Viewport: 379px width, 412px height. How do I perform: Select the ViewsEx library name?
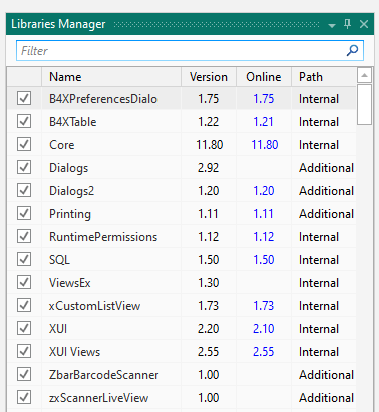pyautogui.click(x=70, y=283)
